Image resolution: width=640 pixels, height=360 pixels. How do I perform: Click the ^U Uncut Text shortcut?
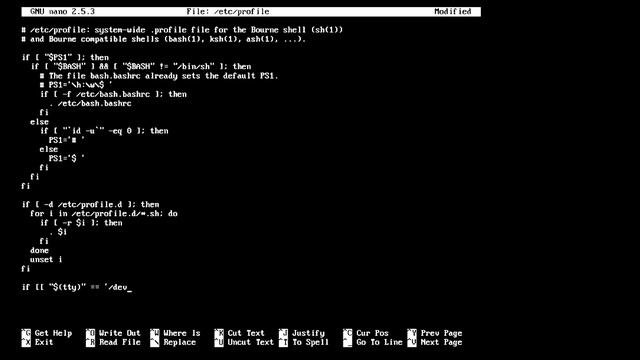point(244,342)
